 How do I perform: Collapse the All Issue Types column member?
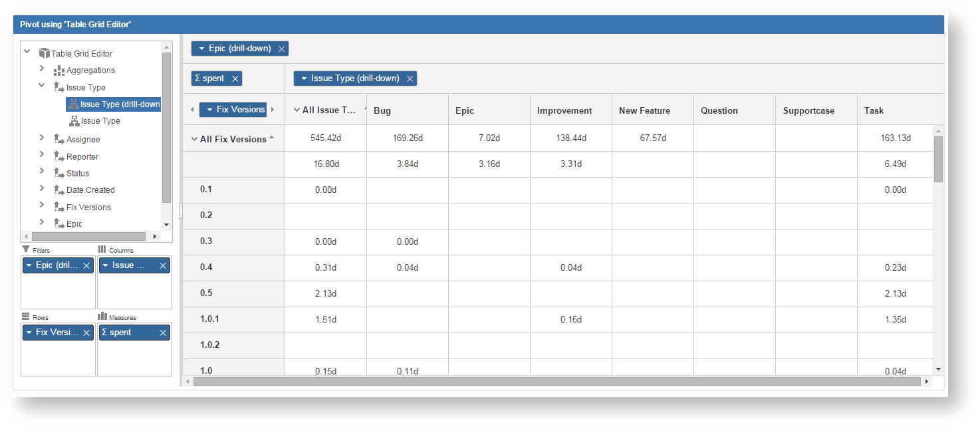pyautogui.click(x=297, y=110)
